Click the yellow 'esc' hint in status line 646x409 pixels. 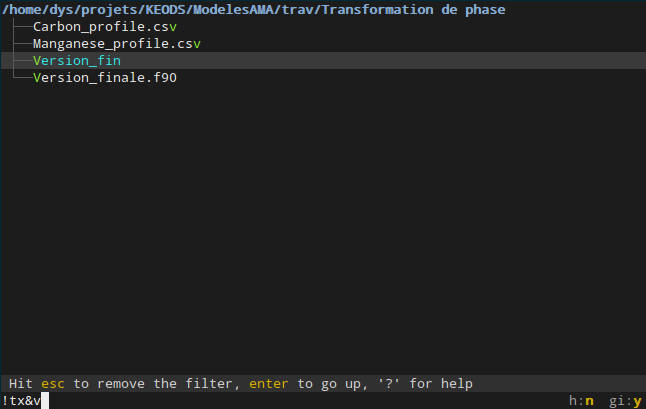[53, 384]
